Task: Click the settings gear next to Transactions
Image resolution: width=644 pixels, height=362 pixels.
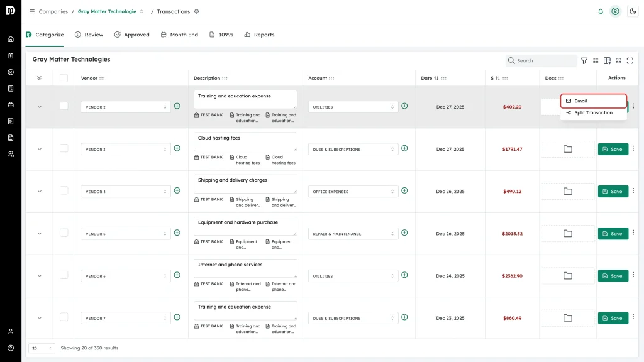Action: point(197,11)
